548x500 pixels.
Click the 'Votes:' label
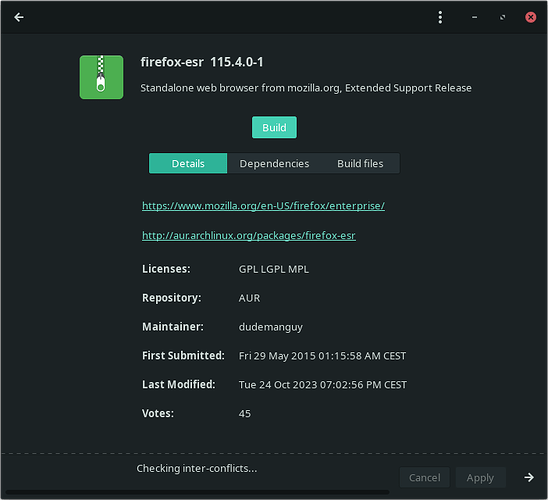point(158,414)
